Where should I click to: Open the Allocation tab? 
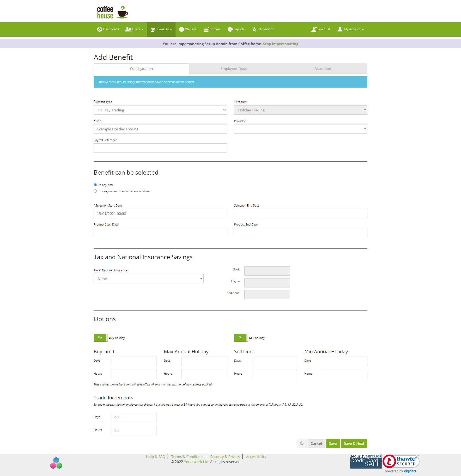(322, 69)
